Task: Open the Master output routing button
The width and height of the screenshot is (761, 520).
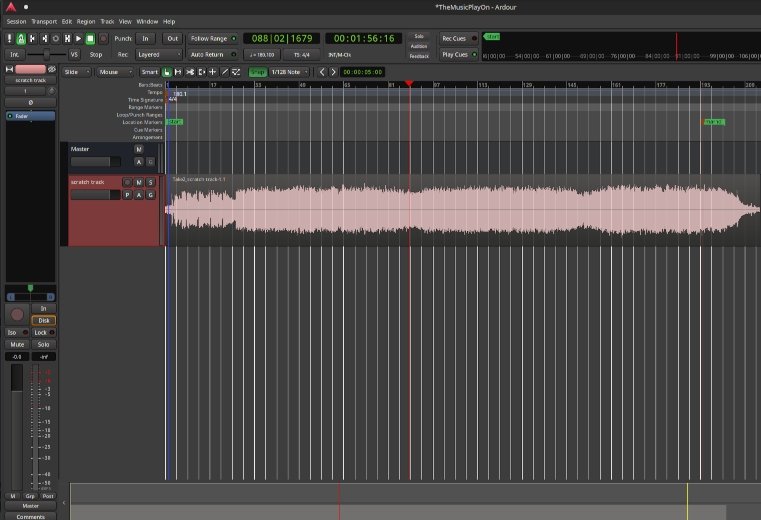Action: point(30,506)
